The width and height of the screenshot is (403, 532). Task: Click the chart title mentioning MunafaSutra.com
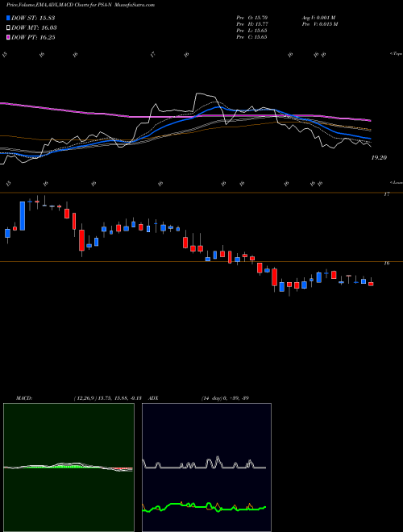[x=81, y=5]
